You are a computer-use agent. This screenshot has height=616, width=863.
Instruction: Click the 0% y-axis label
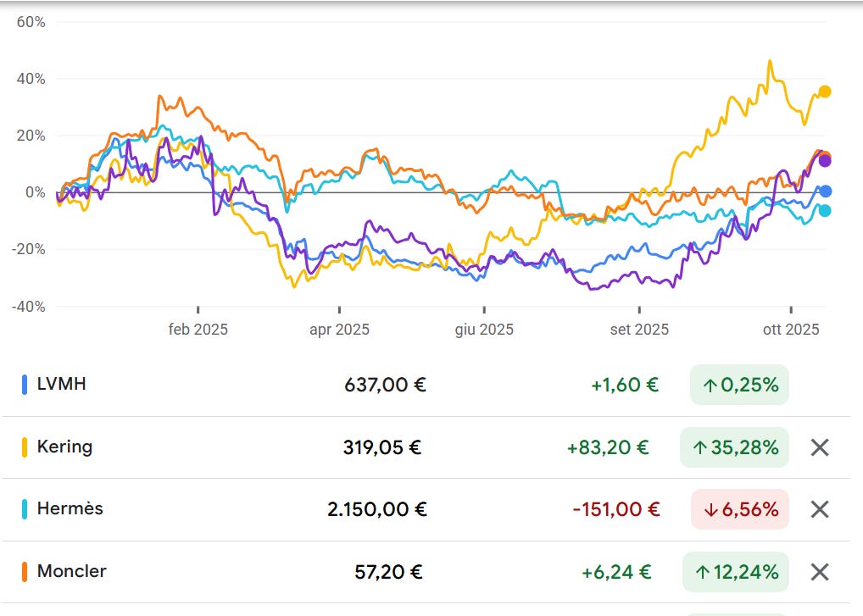point(36,192)
